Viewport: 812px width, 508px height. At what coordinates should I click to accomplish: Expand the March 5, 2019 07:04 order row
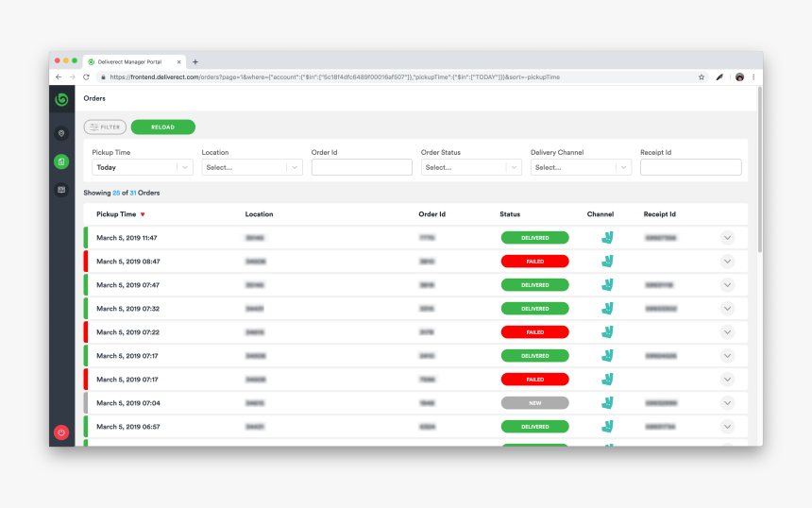tap(728, 403)
